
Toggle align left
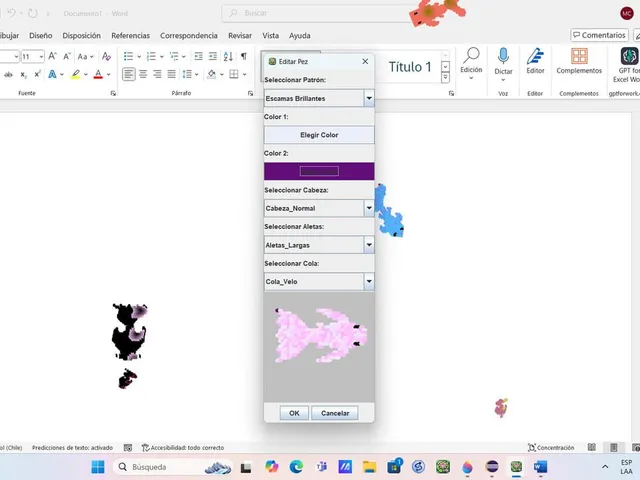click(x=129, y=74)
